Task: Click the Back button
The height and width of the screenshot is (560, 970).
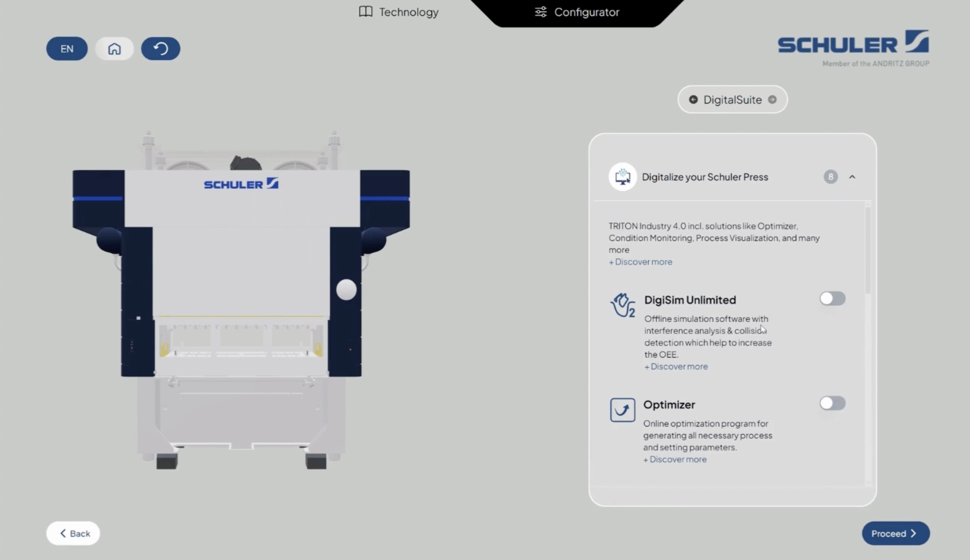Action: tap(73, 533)
